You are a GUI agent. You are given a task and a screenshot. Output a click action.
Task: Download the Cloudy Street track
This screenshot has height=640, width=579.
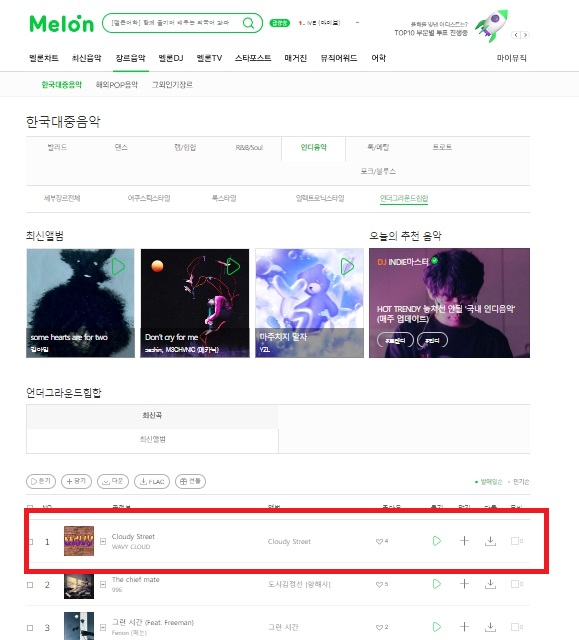tap(490, 541)
